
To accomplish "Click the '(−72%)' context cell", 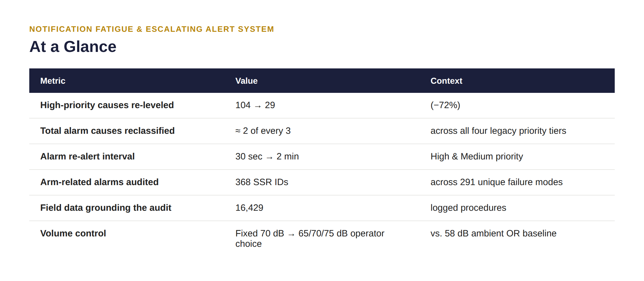I will (x=445, y=105).
